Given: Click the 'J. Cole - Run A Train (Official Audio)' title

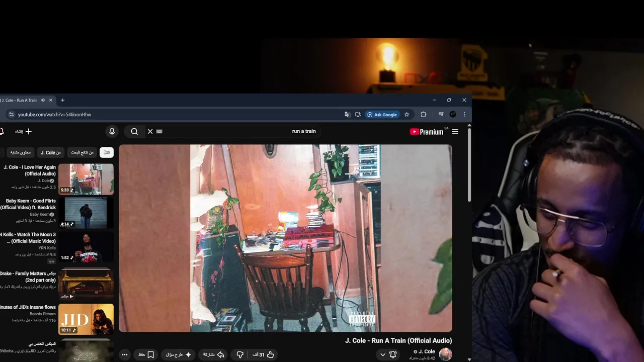Looking at the screenshot, I should pos(398,340).
